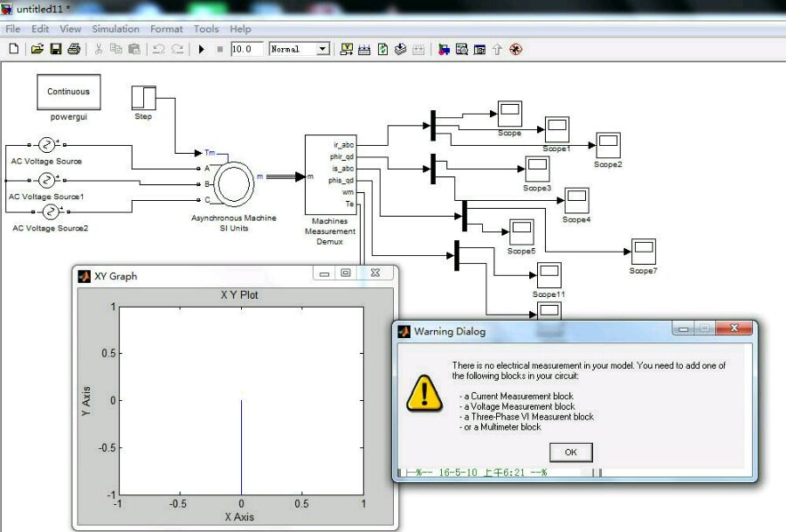The height and width of the screenshot is (532, 786).
Task: Undo the last action in toolbar
Action: 159,49
